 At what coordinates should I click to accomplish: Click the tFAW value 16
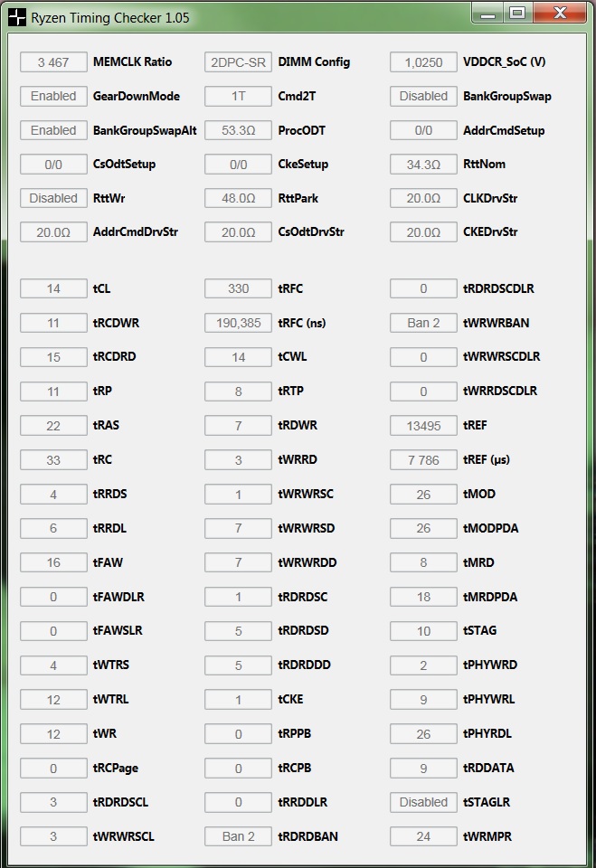(x=53, y=563)
